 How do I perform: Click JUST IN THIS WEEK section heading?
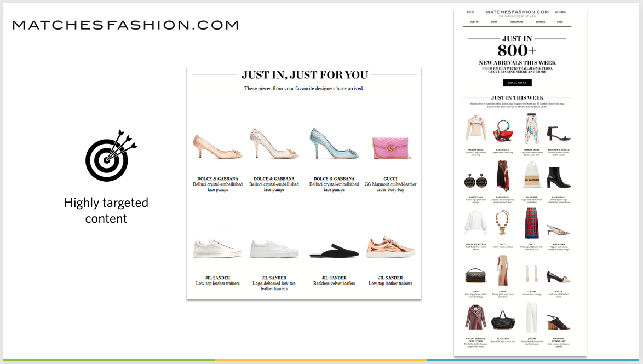click(x=517, y=97)
